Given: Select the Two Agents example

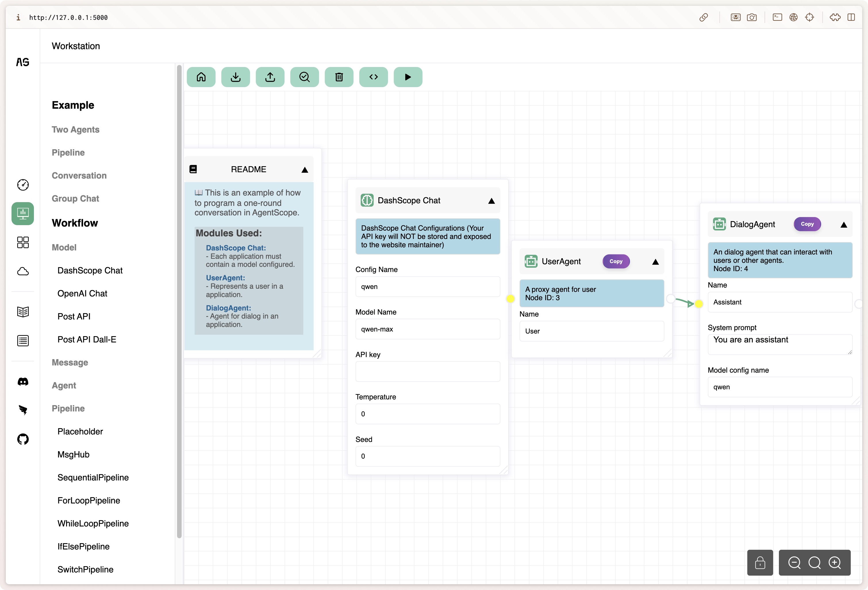Looking at the screenshot, I should (x=75, y=130).
